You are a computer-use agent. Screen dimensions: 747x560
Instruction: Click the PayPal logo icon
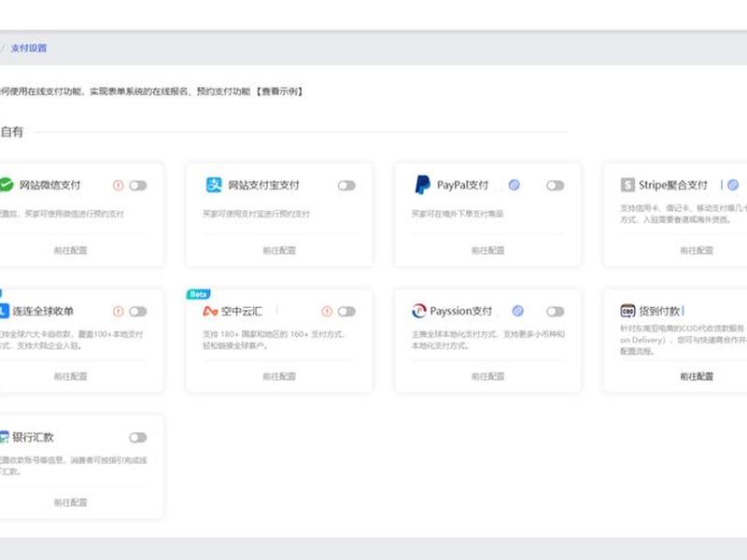422,185
